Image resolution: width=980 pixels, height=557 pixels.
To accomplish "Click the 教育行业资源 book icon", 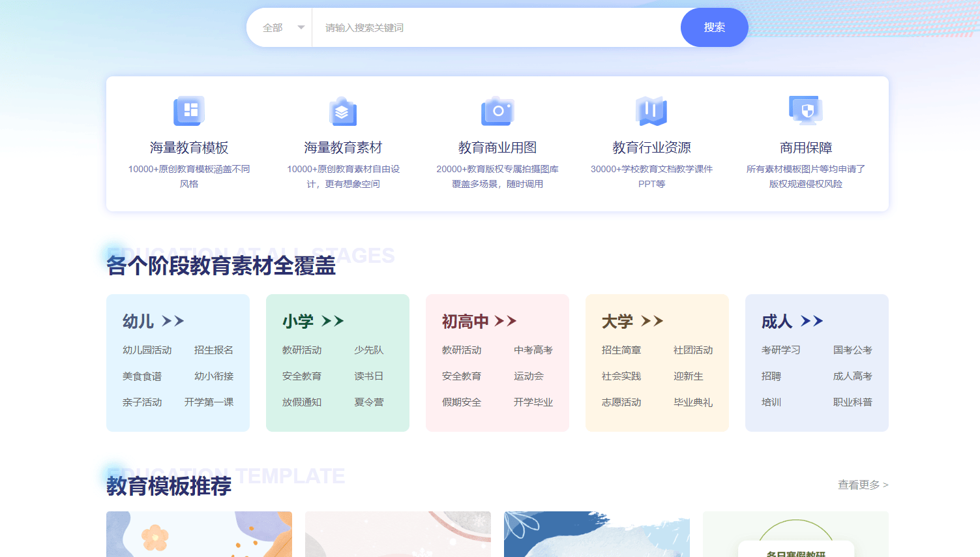I will 651,111.
